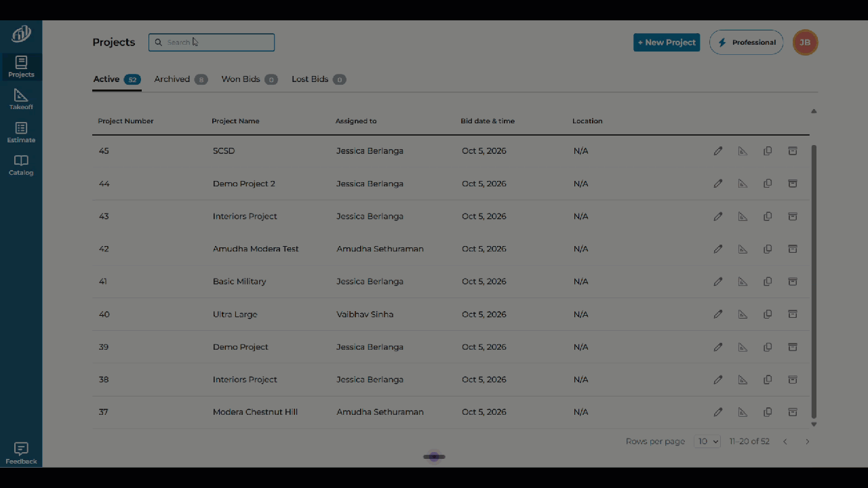Focus the Search projects field
Screen dimensions: 868x488
point(212,42)
